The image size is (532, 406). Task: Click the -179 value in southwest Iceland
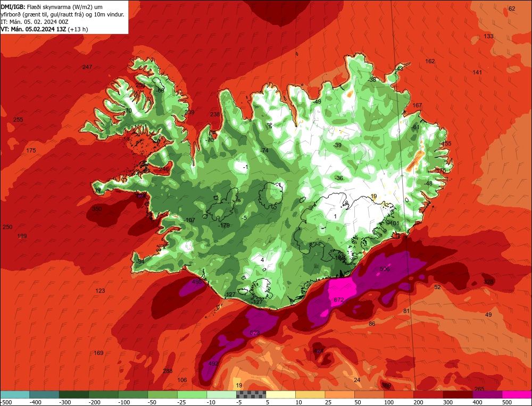(x=223, y=225)
